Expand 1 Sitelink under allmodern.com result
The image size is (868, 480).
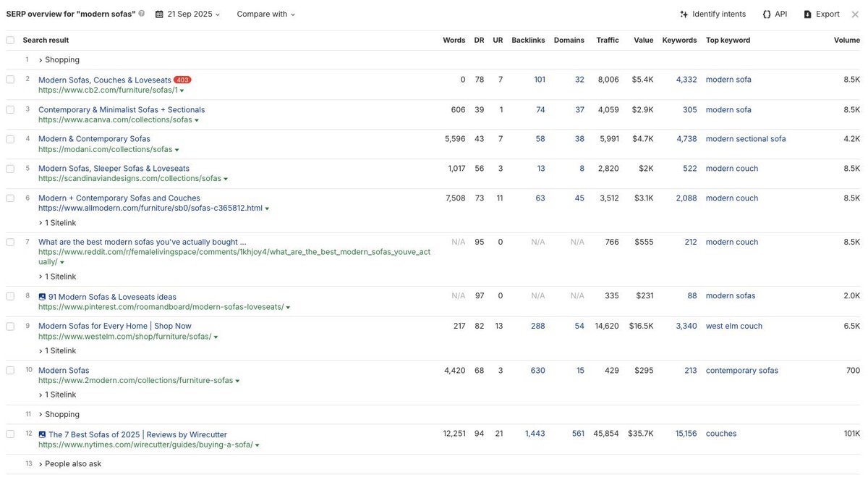point(57,223)
